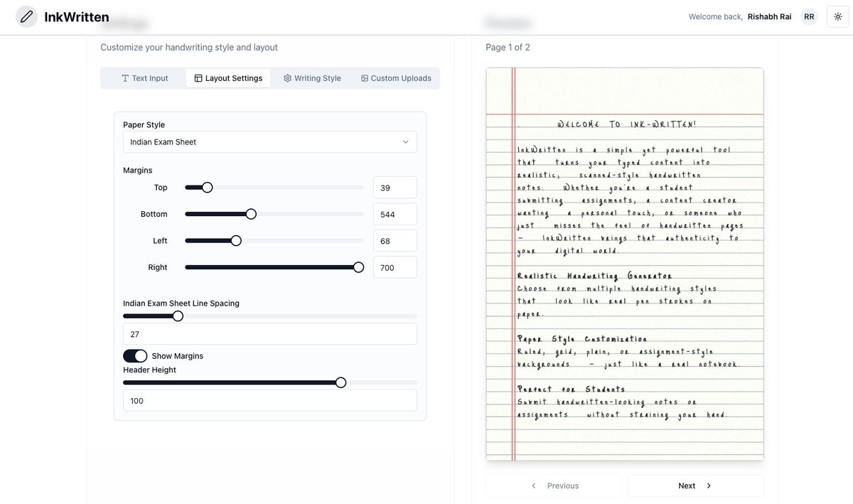Viewport: 853px width, 504px height.
Task: Click the Bottom margin value field 544
Action: click(x=395, y=214)
